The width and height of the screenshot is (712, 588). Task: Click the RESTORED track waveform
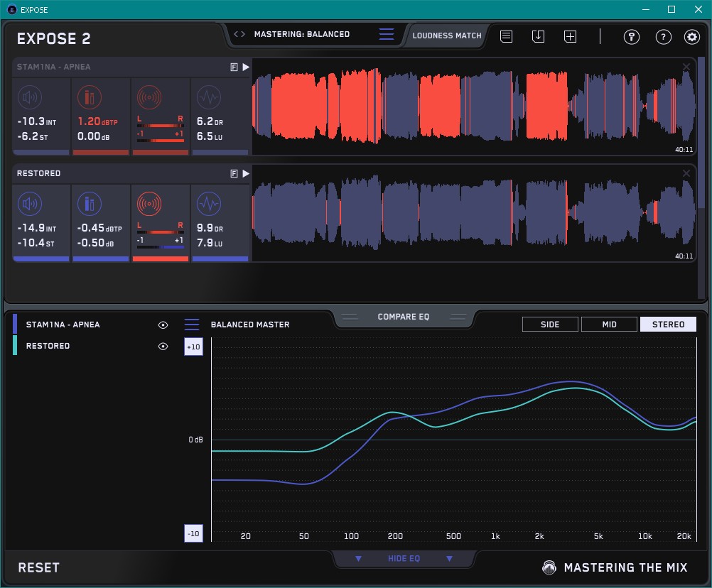(473, 213)
